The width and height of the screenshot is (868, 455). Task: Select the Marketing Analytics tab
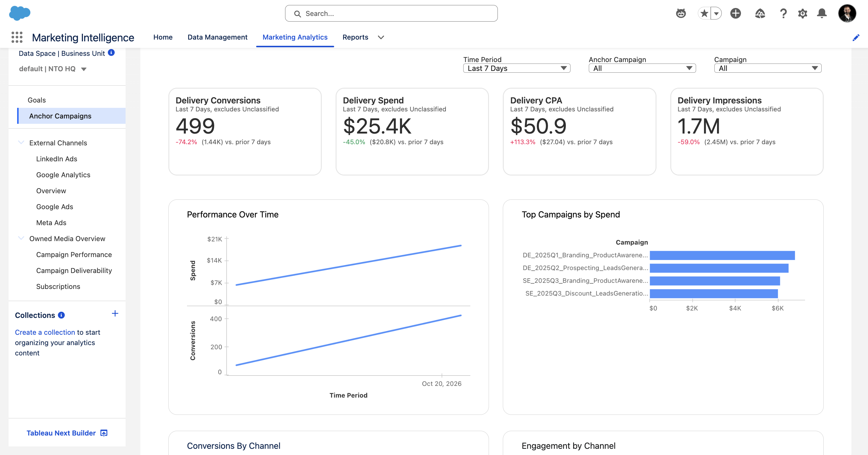click(295, 37)
